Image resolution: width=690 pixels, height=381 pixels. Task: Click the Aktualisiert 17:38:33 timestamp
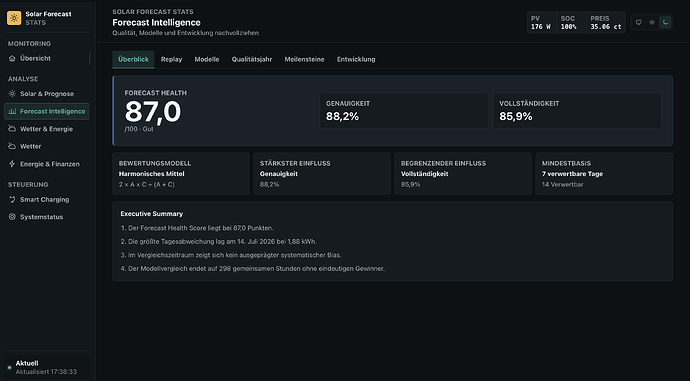[46, 372]
